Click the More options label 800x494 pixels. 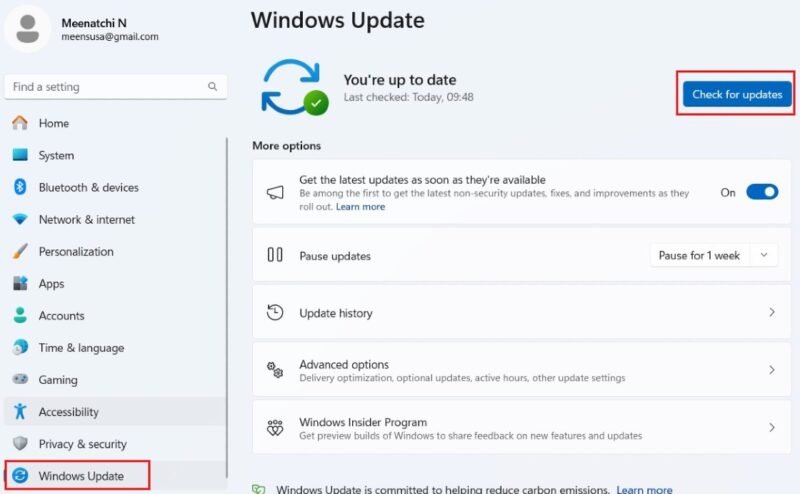click(x=286, y=145)
